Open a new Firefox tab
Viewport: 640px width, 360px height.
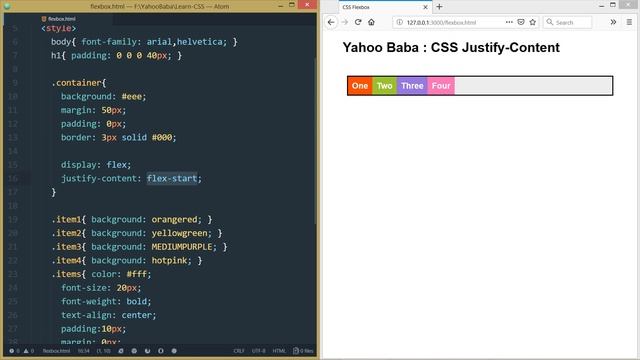[439, 7]
